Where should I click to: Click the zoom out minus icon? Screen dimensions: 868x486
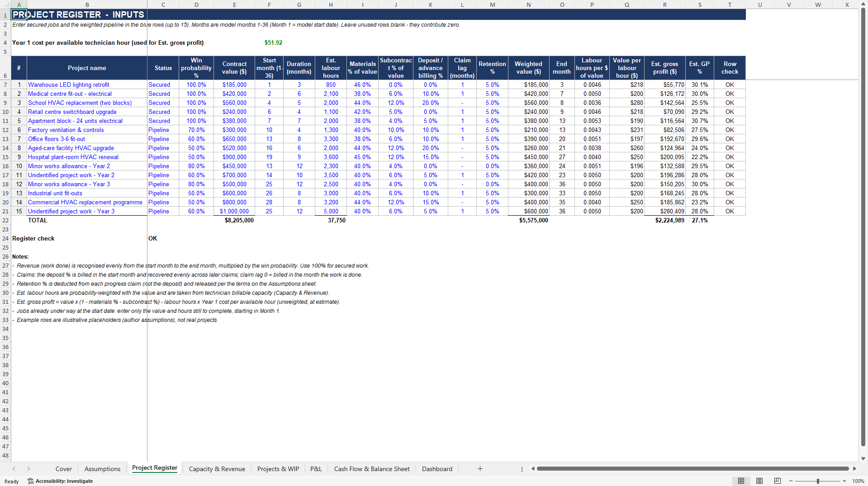click(791, 481)
